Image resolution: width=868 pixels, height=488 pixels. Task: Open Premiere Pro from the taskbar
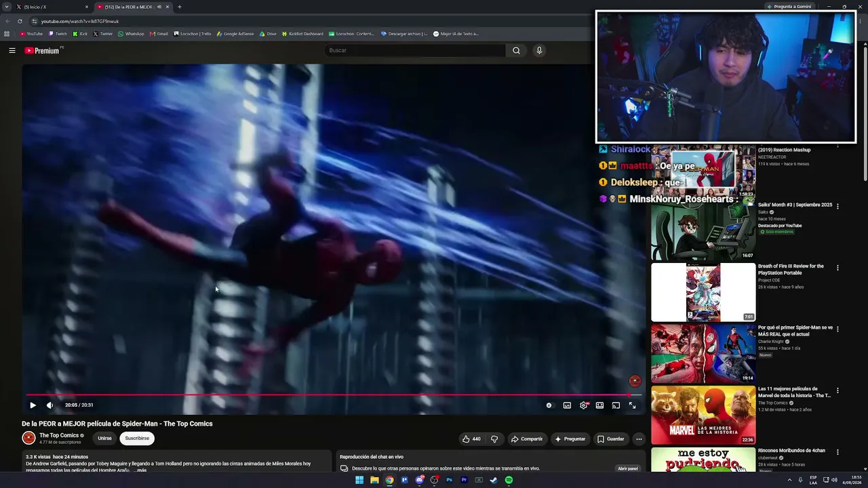pos(464,480)
